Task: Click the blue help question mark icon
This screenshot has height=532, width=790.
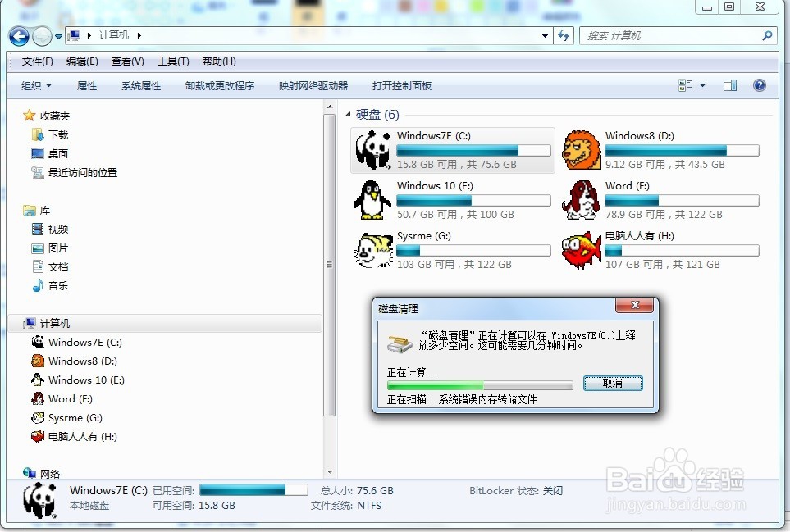Action: (x=760, y=85)
